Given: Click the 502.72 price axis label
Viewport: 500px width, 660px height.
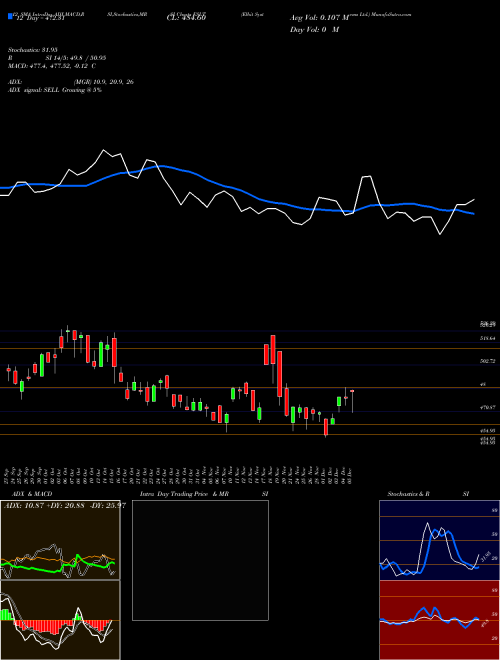Looking at the screenshot, I should [488, 361].
